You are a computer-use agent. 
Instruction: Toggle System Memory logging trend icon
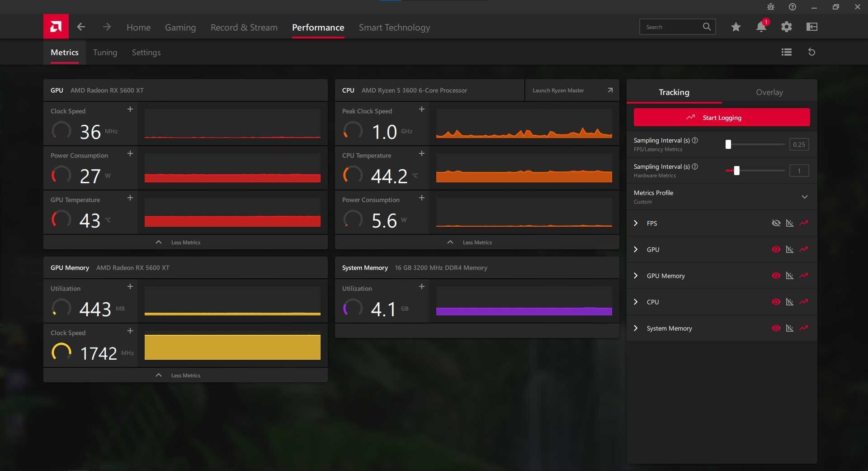point(804,328)
